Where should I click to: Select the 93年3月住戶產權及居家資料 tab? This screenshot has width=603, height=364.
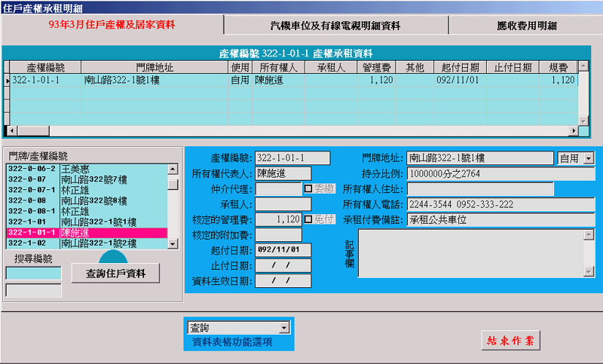tap(112, 25)
